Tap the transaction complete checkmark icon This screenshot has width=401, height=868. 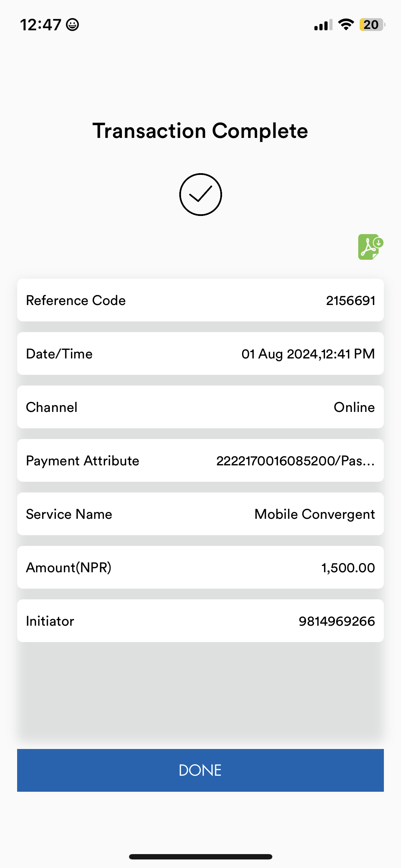pos(201,195)
